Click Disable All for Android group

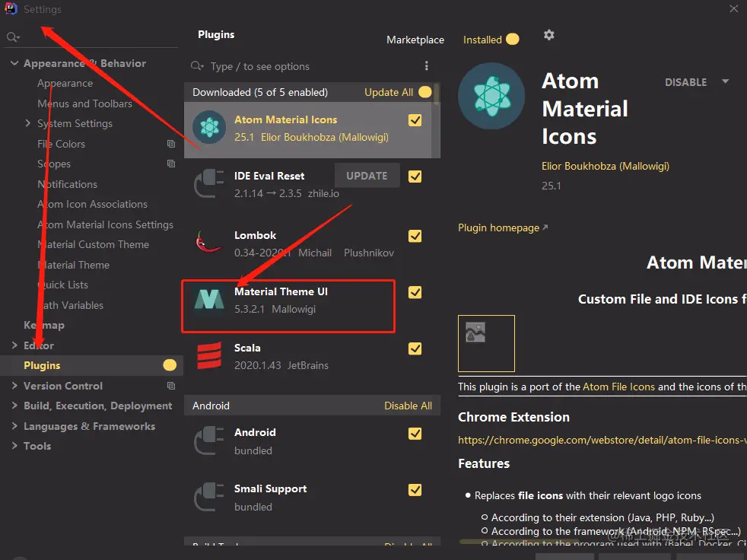[408, 406]
